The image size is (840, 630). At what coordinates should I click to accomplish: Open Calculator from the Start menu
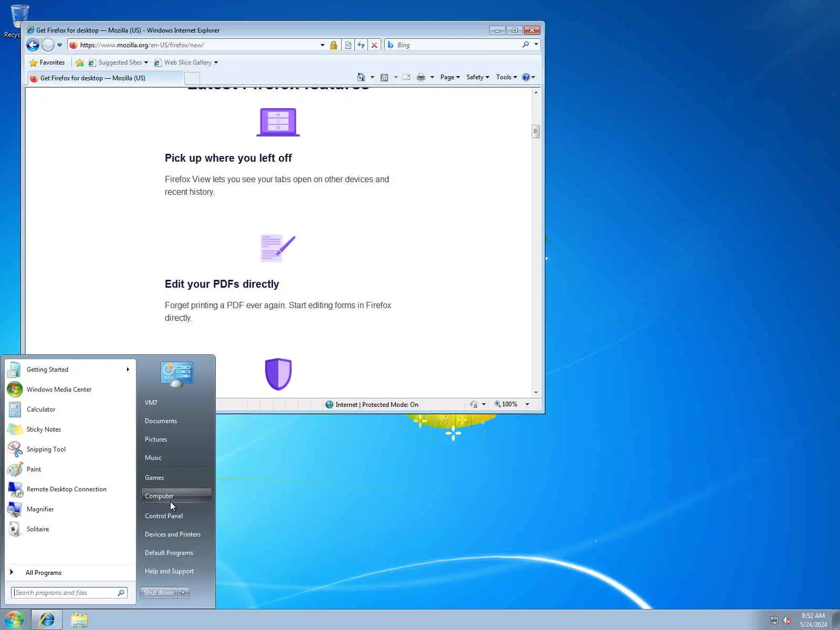pos(70,409)
